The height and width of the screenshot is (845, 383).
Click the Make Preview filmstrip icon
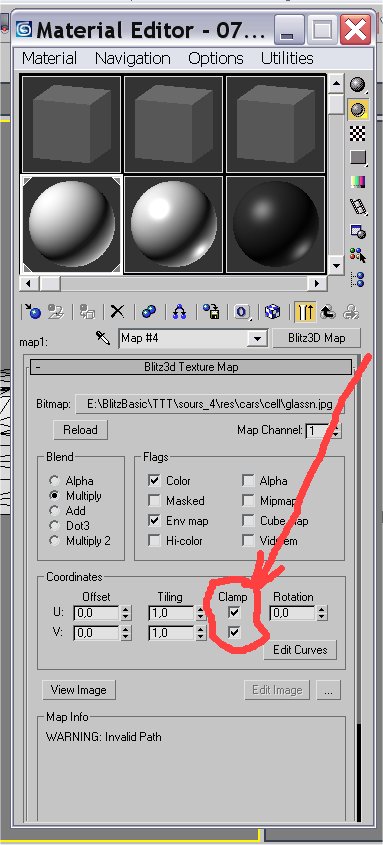[358, 206]
